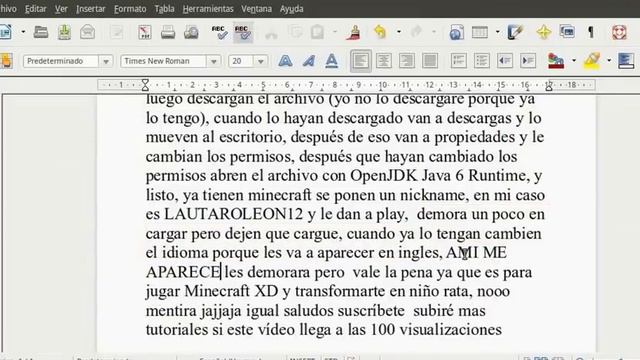This screenshot has height=360, width=640.
Task: Apply the font color swatch
Action: (556, 61)
